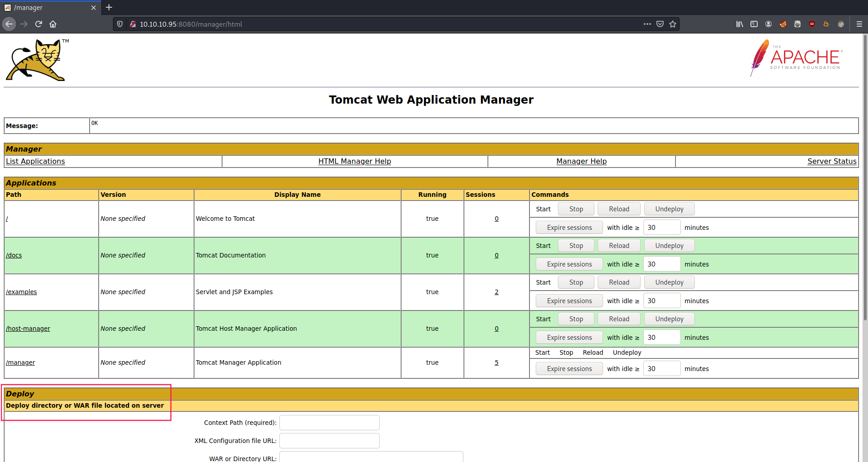Image resolution: width=868 pixels, height=462 pixels.
Task: Open a new browser tab
Action: pyautogui.click(x=109, y=7)
